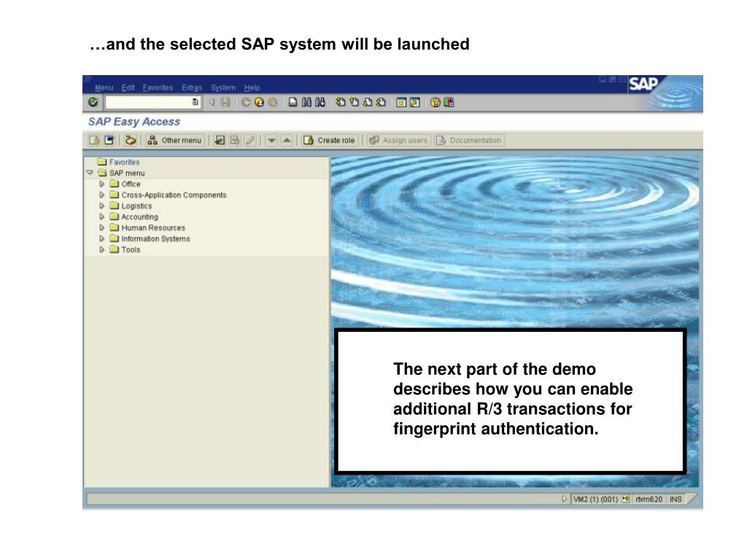The width and height of the screenshot is (747, 560).
Task: Click the SAP menu icon in application toolbar
Action: [109, 140]
